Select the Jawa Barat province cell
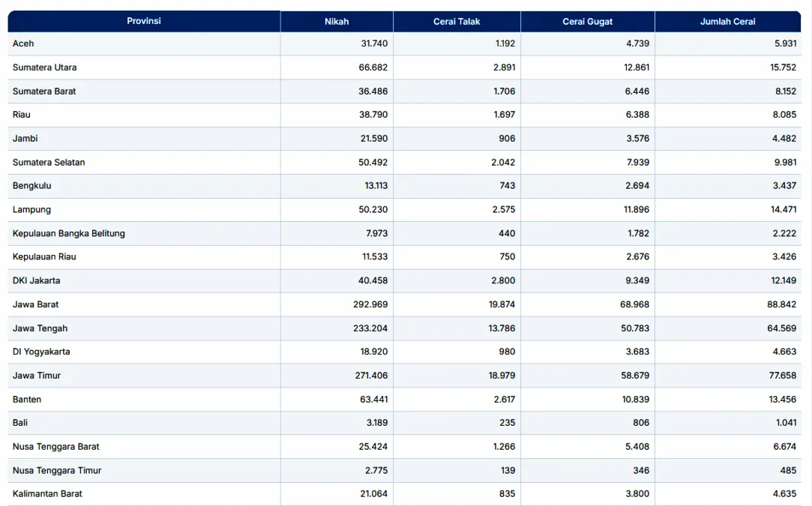Image resolution: width=812 pixels, height=506 pixels. coord(35,304)
